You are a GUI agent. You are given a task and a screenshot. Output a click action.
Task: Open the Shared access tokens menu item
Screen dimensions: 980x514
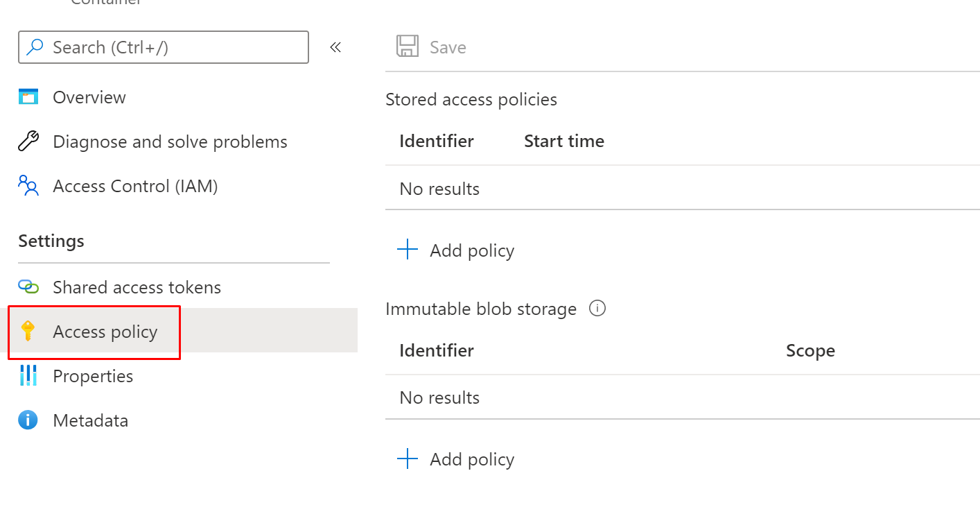[x=137, y=287]
